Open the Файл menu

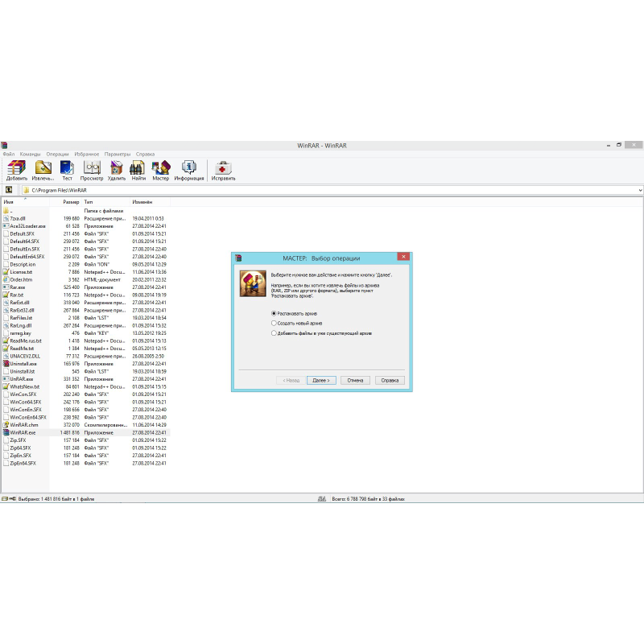[x=9, y=153]
